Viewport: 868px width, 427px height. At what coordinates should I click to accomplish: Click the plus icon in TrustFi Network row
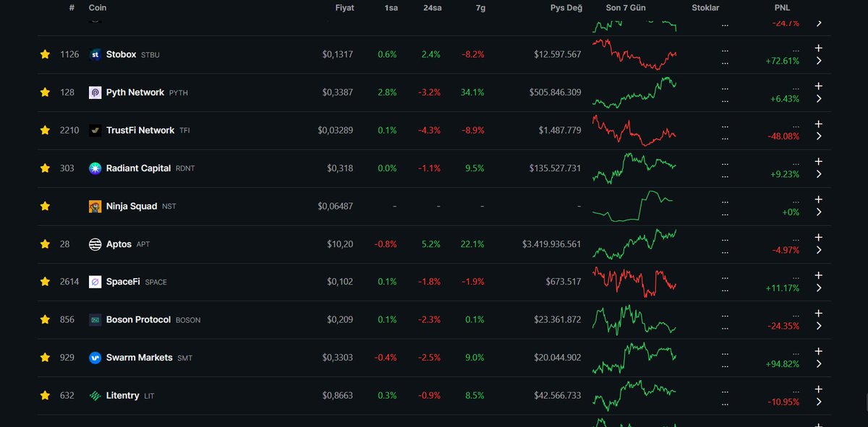click(x=819, y=124)
